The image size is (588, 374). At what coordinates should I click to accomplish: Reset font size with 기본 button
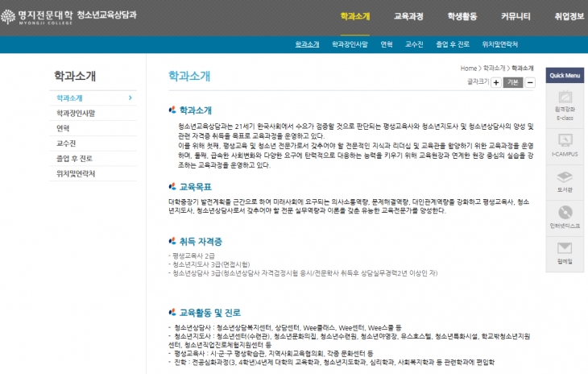[513, 82]
